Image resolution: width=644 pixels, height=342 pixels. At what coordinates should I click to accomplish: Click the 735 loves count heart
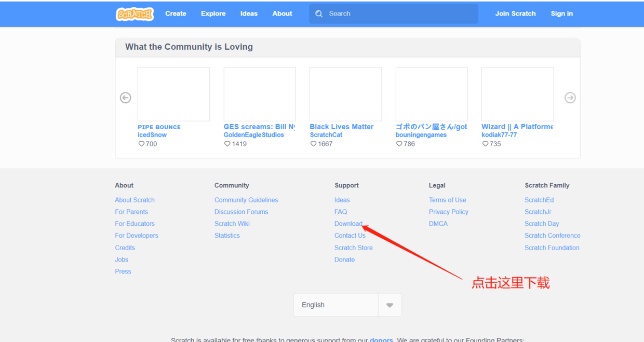485,144
